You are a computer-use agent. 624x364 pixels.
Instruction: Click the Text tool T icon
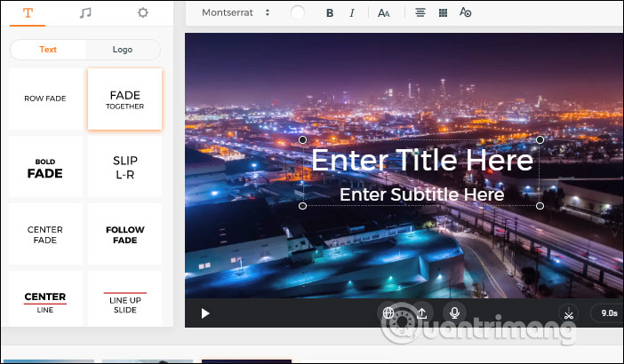28,13
